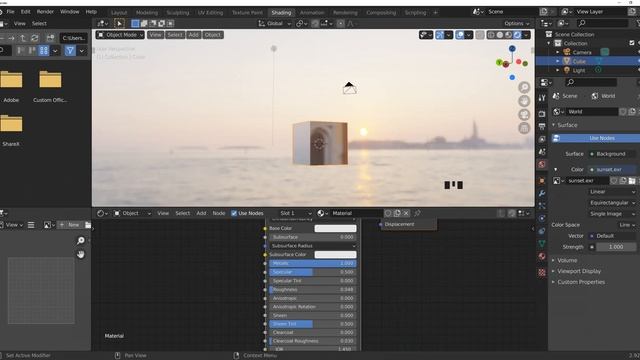Click New in the image editor
The height and width of the screenshot is (360, 640).
pos(70,225)
